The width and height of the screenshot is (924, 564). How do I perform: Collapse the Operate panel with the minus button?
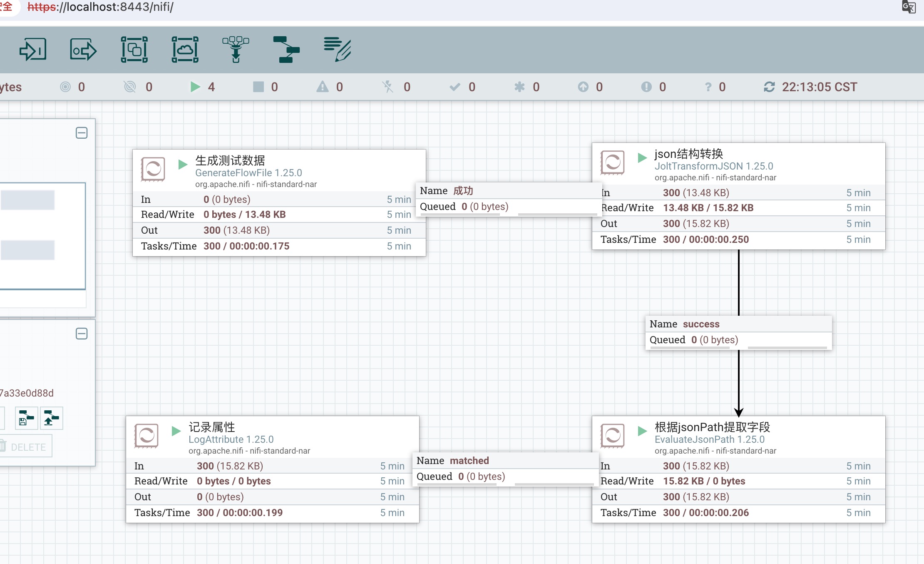(x=82, y=334)
